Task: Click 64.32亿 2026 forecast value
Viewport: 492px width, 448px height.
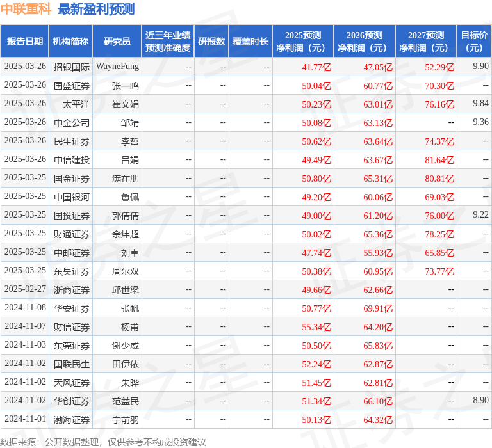Action: (x=378, y=420)
